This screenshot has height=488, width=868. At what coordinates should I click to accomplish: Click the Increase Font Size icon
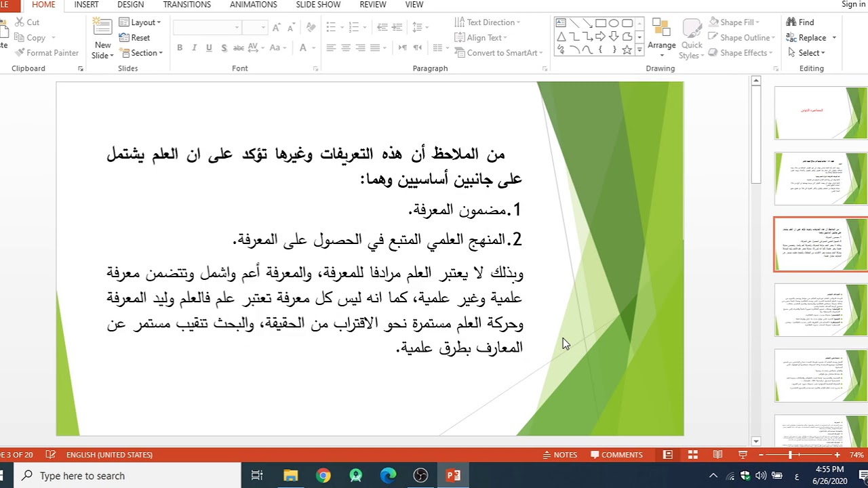(x=276, y=28)
